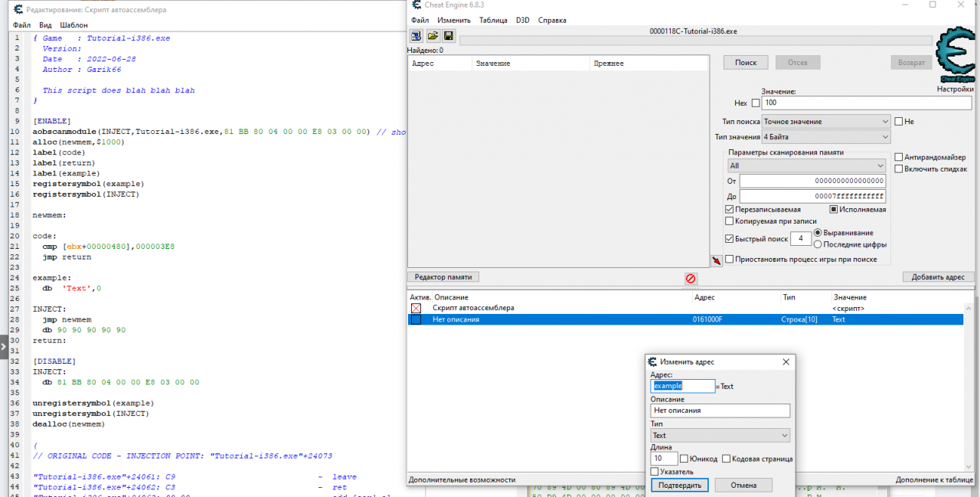Open the Таблица menu
Image resolution: width=980 pixels, height=497 pixels.
(493, 20)
